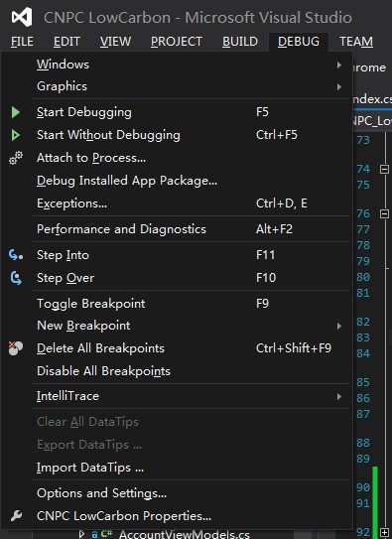392x539 pixels.
Task: Open the BUILD menu
Action: (240, 42)
